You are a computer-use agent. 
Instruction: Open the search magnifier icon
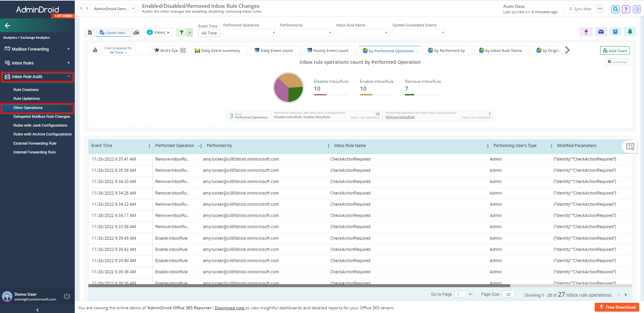[x=615, y=10]
